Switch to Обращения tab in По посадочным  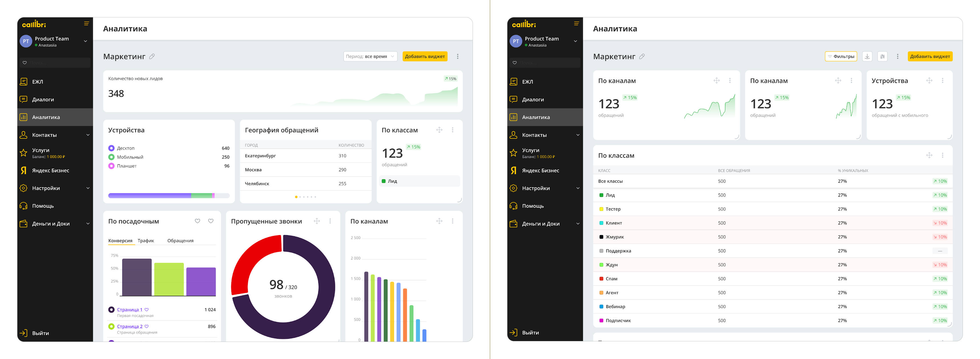click(x=180, y=241)
